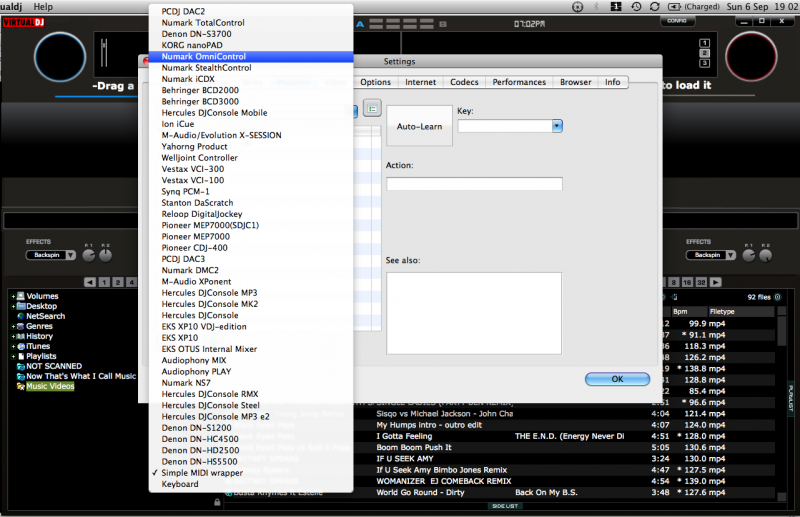Open the SIDE LIST panel tab
800x517 pixels.
tap(505, 506)
